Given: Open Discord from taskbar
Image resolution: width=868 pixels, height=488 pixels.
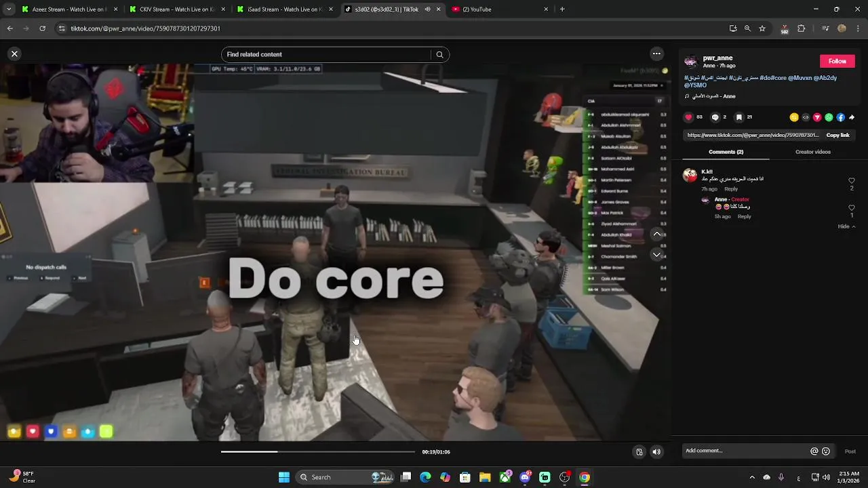Looking at the screenshot, I should pyautogui.click(x=525, y=477).
